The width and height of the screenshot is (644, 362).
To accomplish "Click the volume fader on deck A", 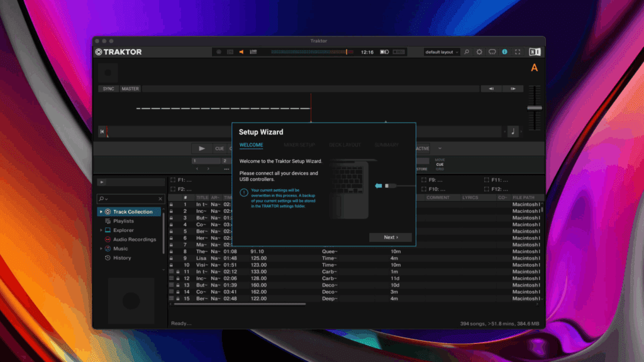I will click(x=535, y=108).
